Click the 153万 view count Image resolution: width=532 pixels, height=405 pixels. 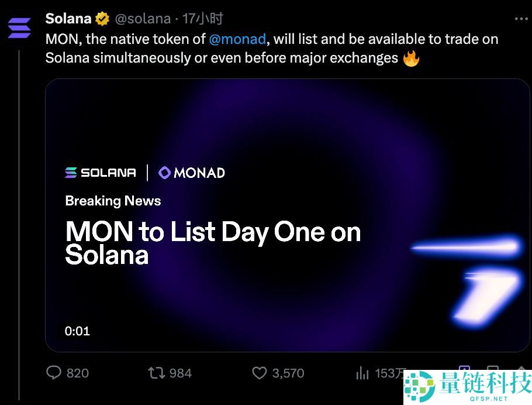click(390, 373)
